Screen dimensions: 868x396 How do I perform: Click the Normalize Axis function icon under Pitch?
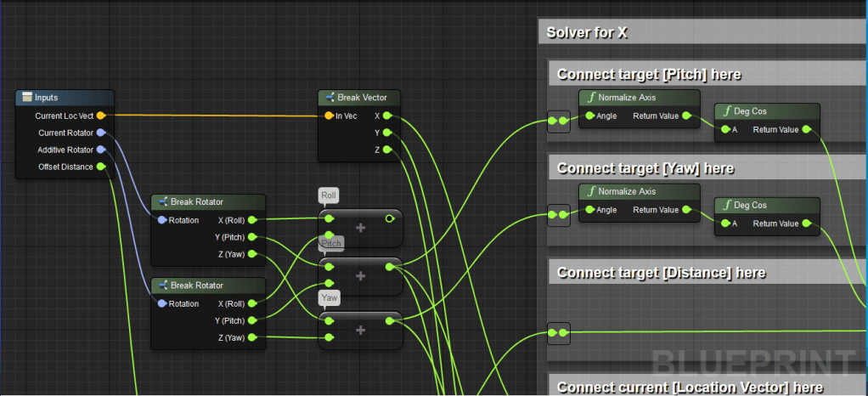pyautogui.click(x=590, y=97)
